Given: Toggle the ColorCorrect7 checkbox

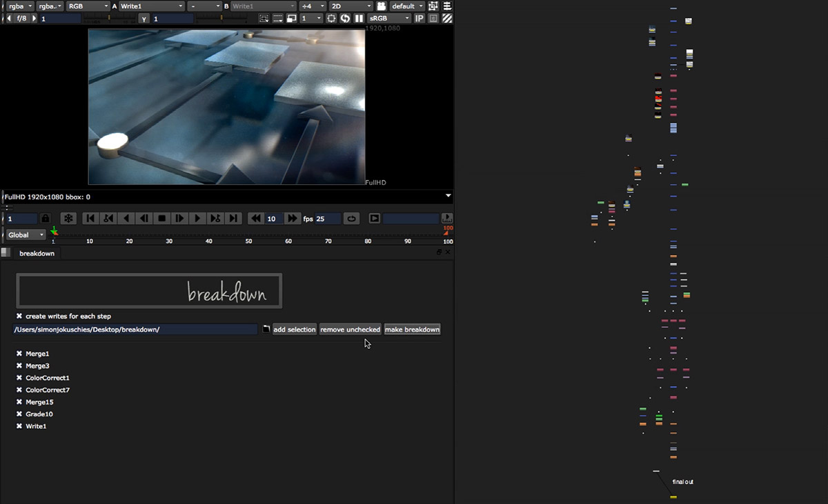Looking at the screenshot, I should [x=19, y=390].
